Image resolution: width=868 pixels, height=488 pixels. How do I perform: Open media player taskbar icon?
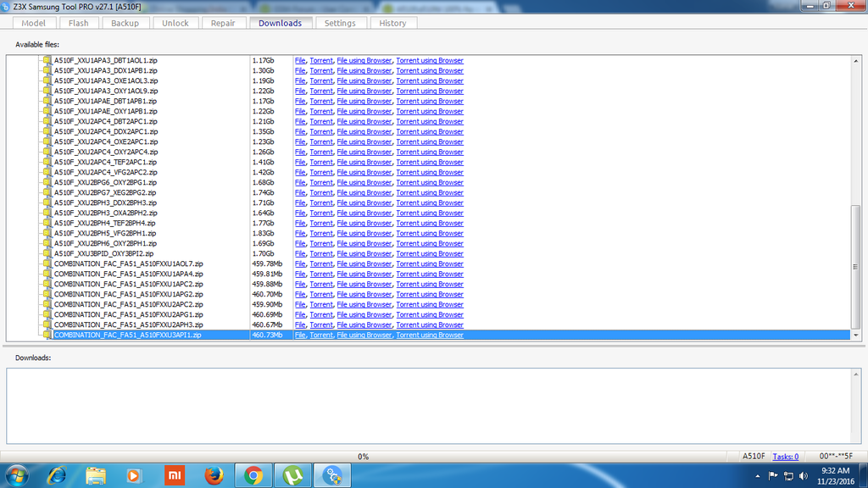coord(133,475)
